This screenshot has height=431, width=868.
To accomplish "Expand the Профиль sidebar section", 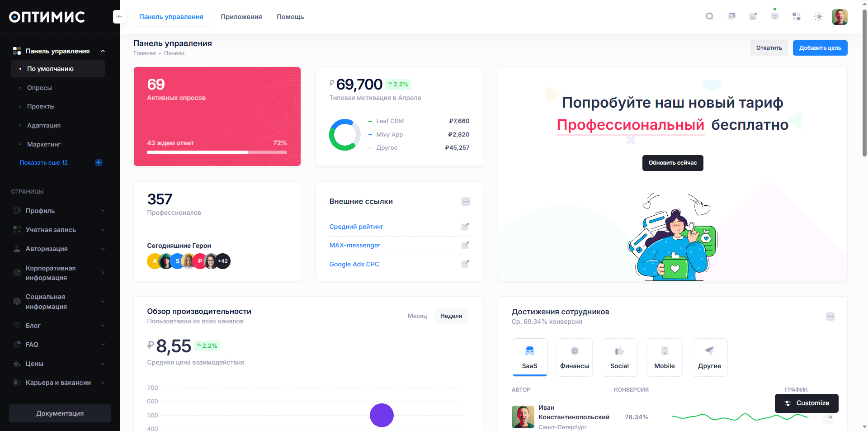I will [x=59, y=211].
